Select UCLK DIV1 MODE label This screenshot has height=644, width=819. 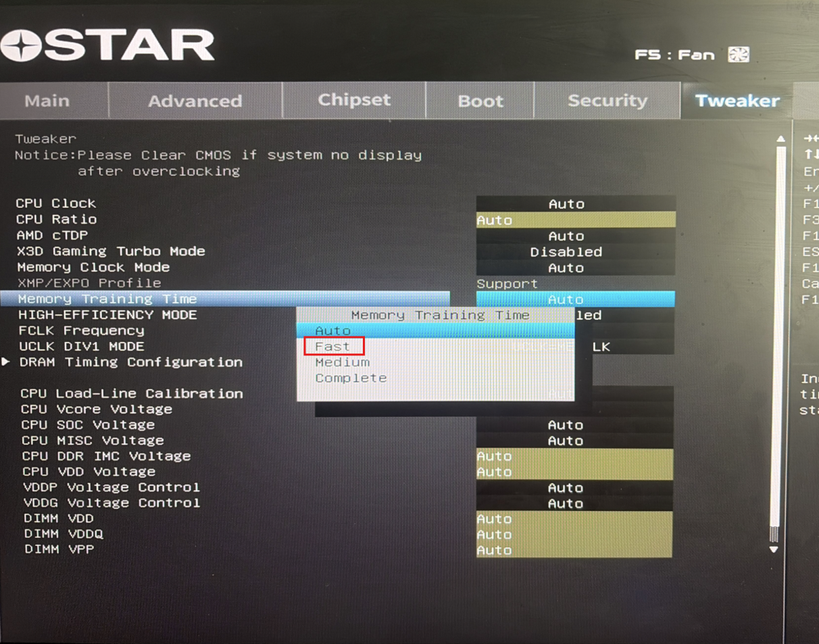(81, 346)
